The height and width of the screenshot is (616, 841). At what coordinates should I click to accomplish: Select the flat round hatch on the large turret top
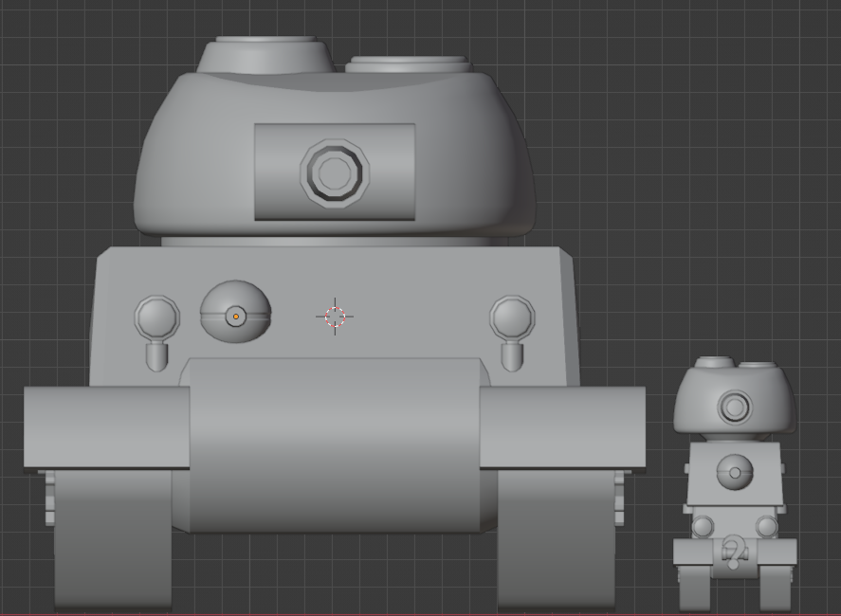tap(409, 64)
